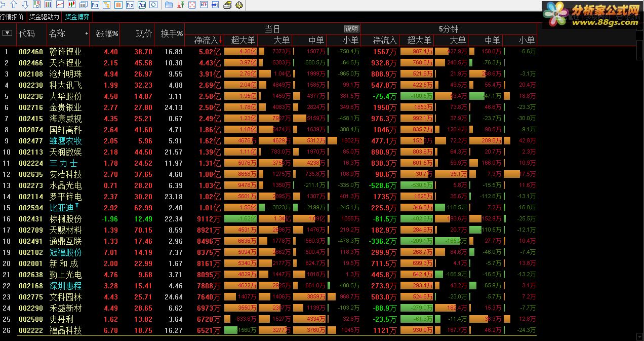Select stock name 科大讯飞
Image resolution: width=644 pixels, height=341 pixels.
pos(65,85)
